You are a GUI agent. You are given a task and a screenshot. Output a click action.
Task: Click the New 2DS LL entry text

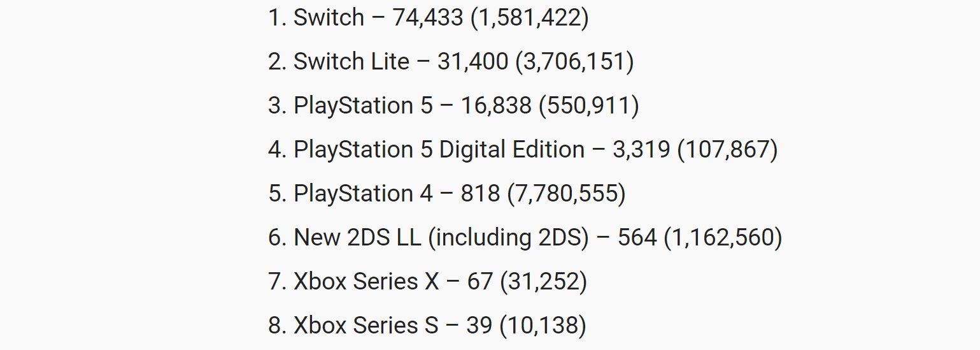pos(357,238)
